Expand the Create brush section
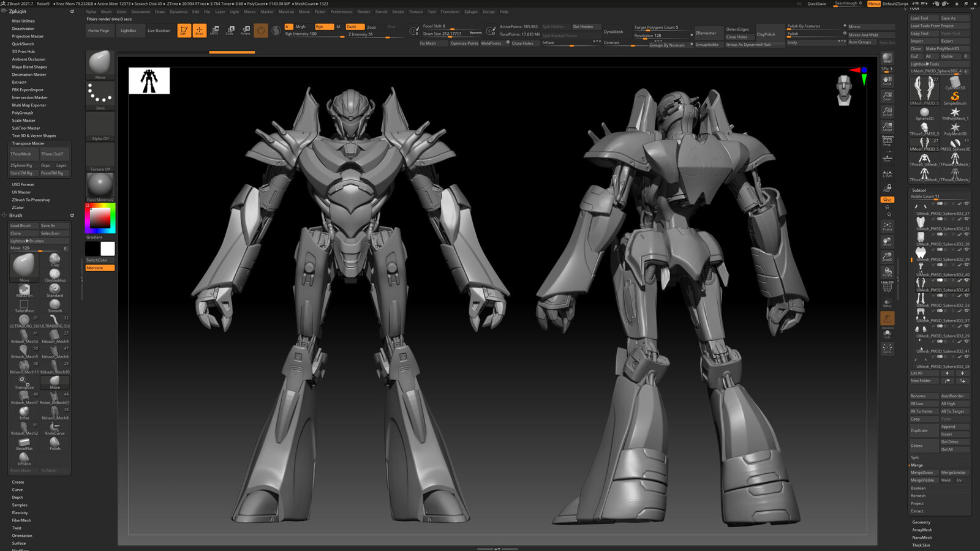Screen dimensions: 980x551 pos(18,482)
